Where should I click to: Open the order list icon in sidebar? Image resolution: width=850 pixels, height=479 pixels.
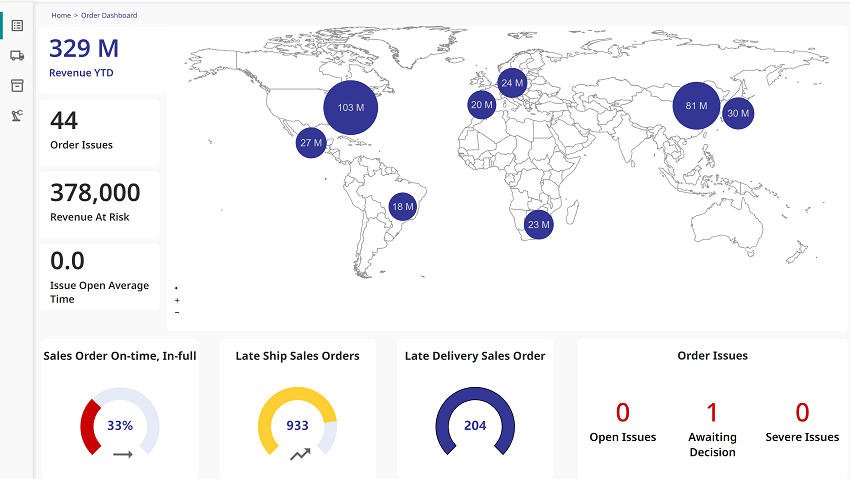(17, 26)
